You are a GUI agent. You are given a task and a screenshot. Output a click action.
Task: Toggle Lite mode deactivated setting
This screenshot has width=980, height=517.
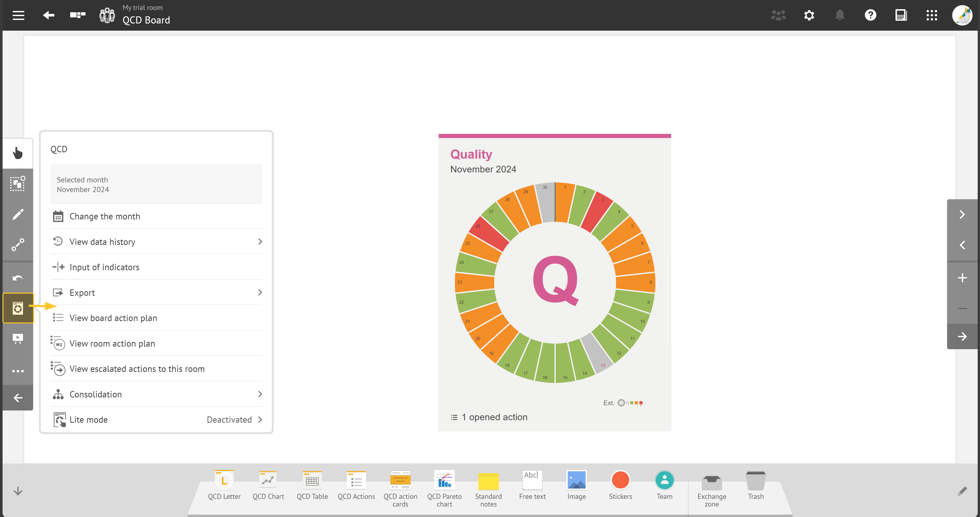[x=156, y=420]
